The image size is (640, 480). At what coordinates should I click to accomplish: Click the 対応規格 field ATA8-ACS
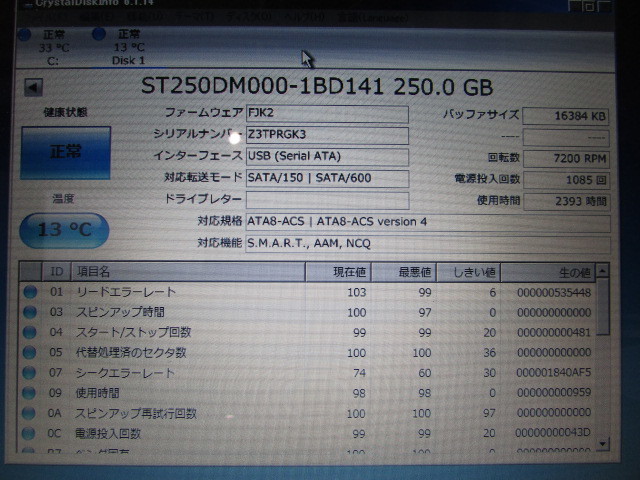(x=428, y=222)
